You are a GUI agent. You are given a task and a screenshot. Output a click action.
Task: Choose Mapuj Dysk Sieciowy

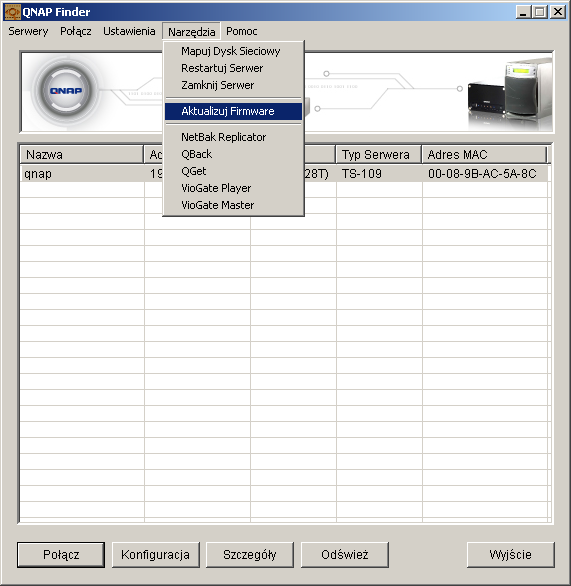[x=234, y=51]
